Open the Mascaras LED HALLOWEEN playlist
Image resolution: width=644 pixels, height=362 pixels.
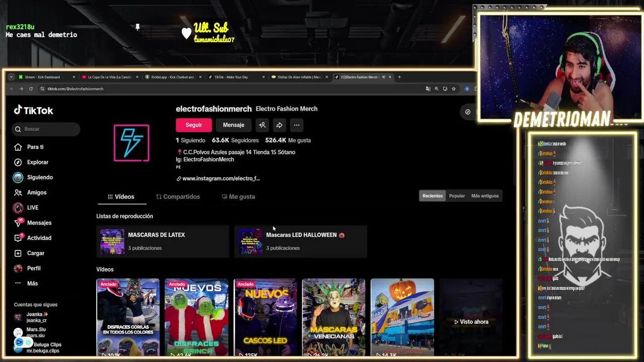[x=300, y=241]
